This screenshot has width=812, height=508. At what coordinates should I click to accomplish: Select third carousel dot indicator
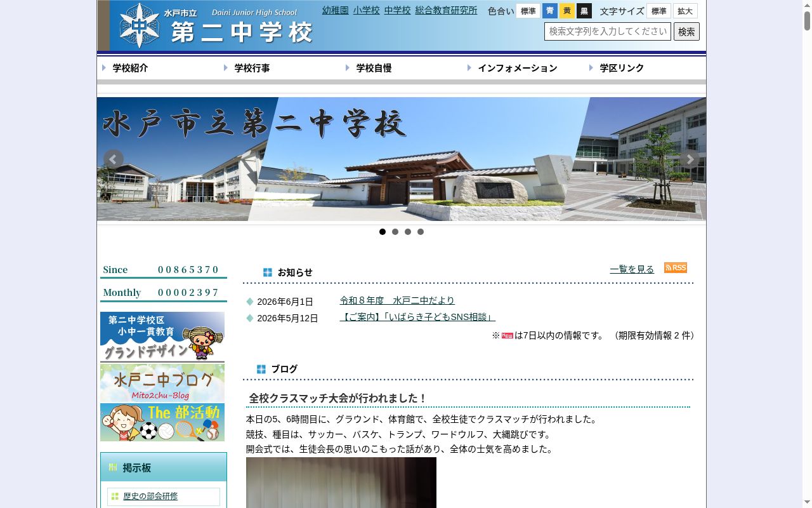[x=408, y=232]
